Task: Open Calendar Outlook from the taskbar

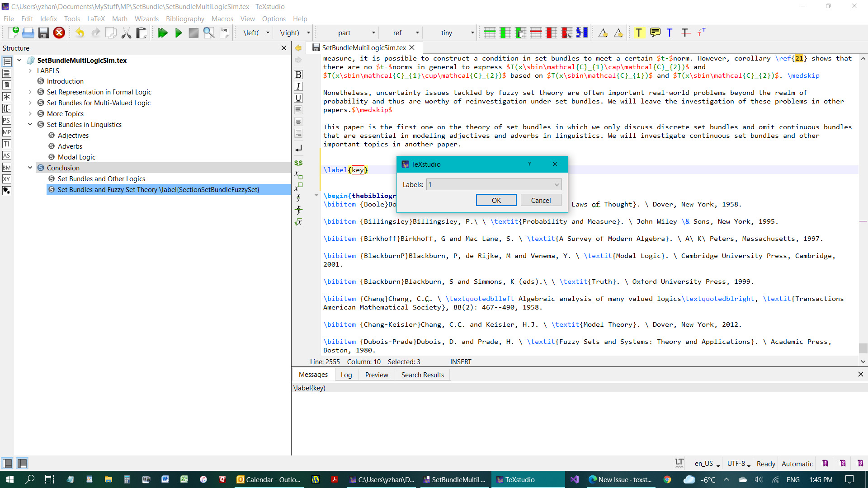Action: pos(269,479)
